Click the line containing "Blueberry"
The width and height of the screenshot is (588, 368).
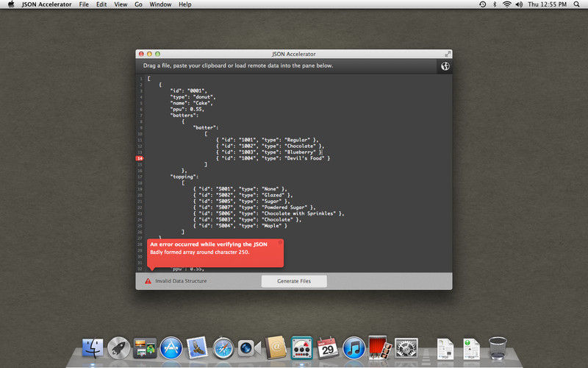(269, 152)
